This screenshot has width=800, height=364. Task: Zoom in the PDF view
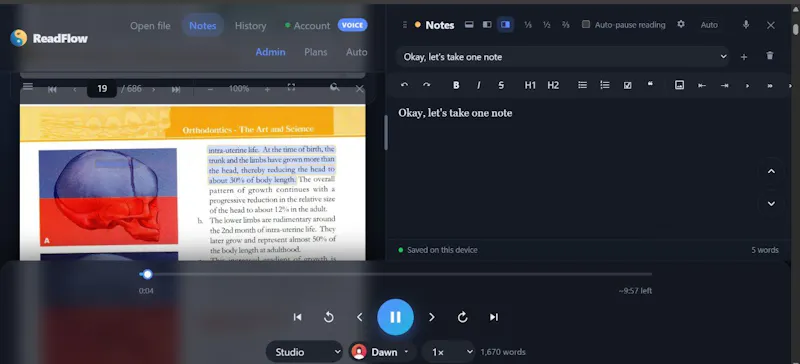tap(267, 89)
